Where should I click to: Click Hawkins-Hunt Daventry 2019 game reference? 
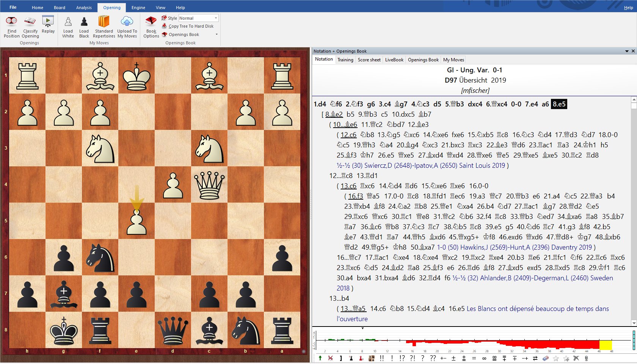pos(515,247)
